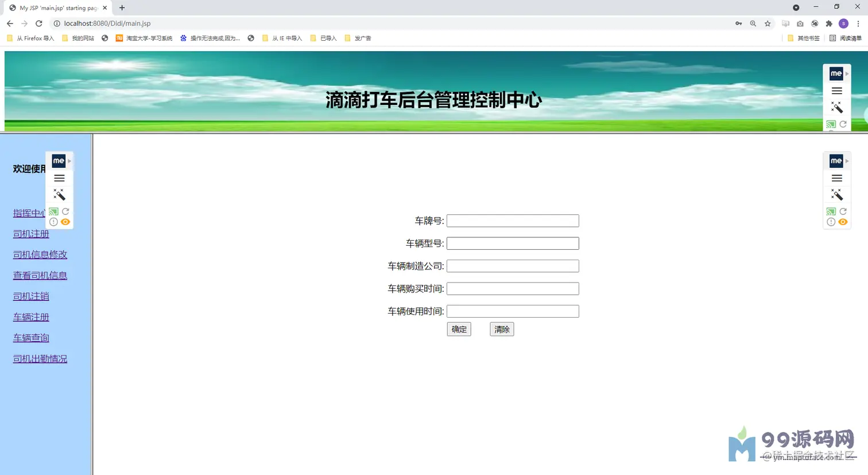
Task: Open a new browser tab
Action: (x=122, y=7)
